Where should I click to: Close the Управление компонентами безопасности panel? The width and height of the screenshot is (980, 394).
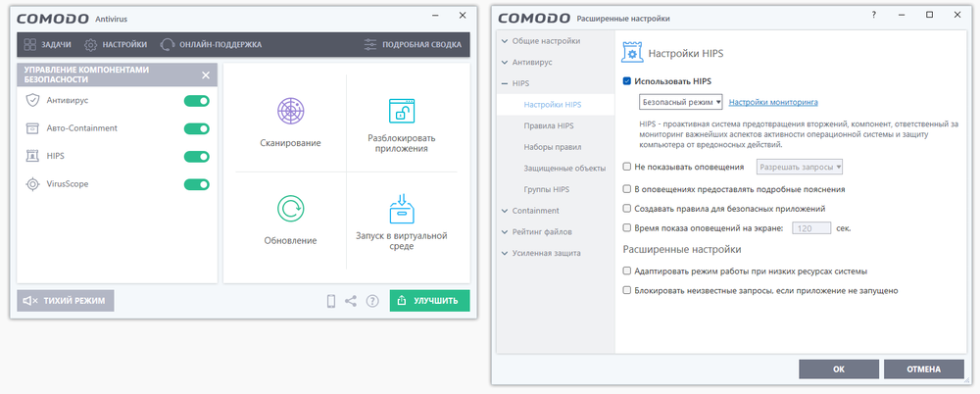tap(206, 75)
